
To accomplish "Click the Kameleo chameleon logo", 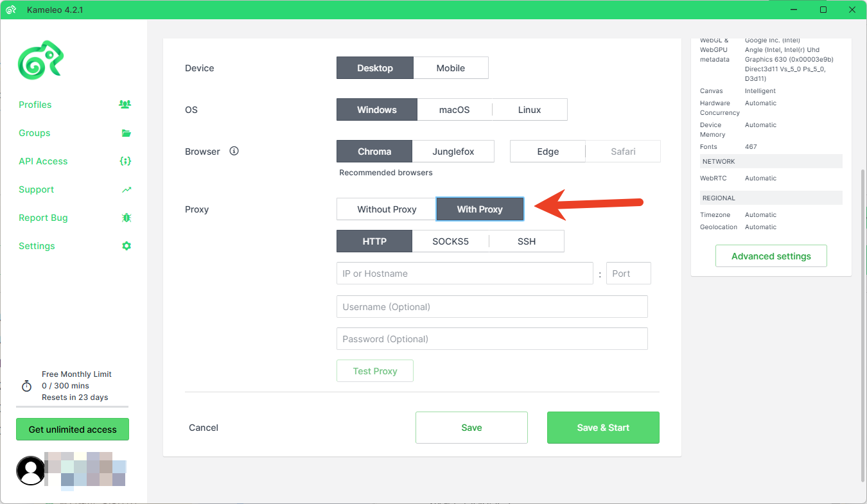I will click(40, 60).
